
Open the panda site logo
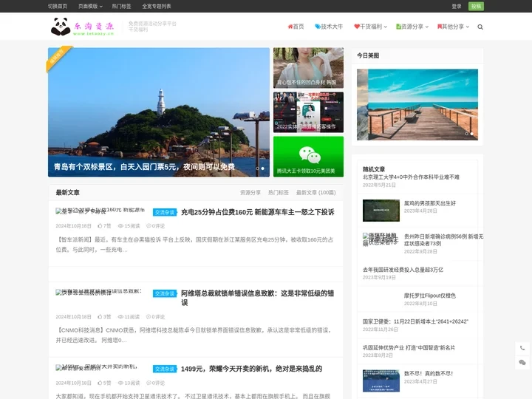click(x=83, y=27)
